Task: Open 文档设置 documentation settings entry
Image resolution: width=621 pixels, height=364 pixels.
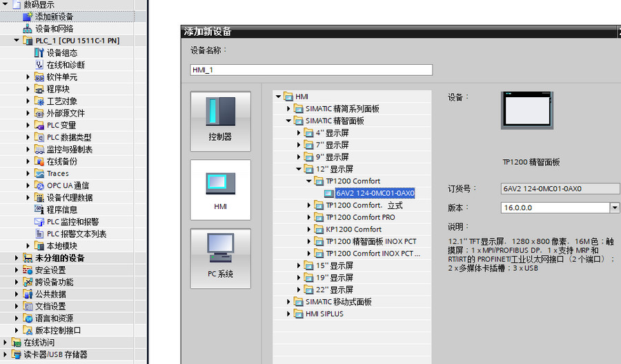Action: pos(50,306)
